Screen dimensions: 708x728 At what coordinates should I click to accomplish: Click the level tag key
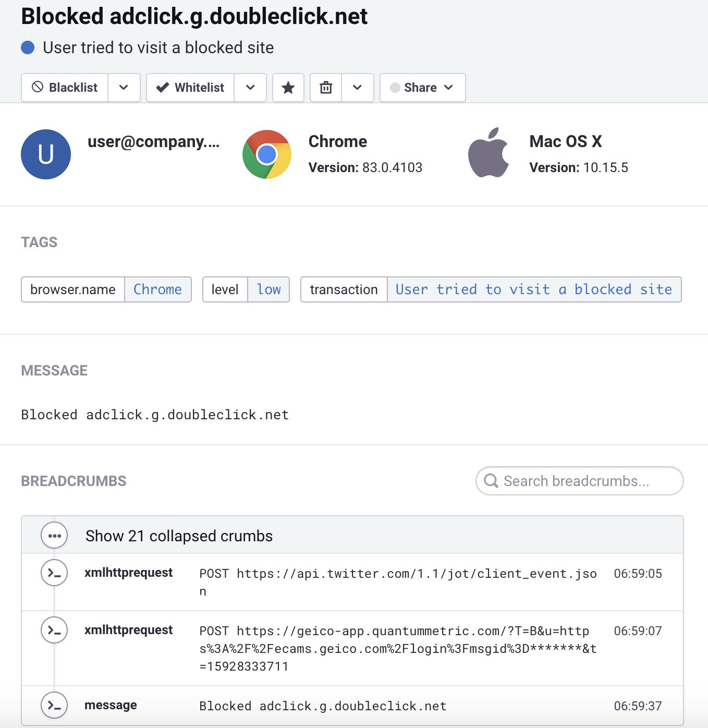(x=225, y=289)
